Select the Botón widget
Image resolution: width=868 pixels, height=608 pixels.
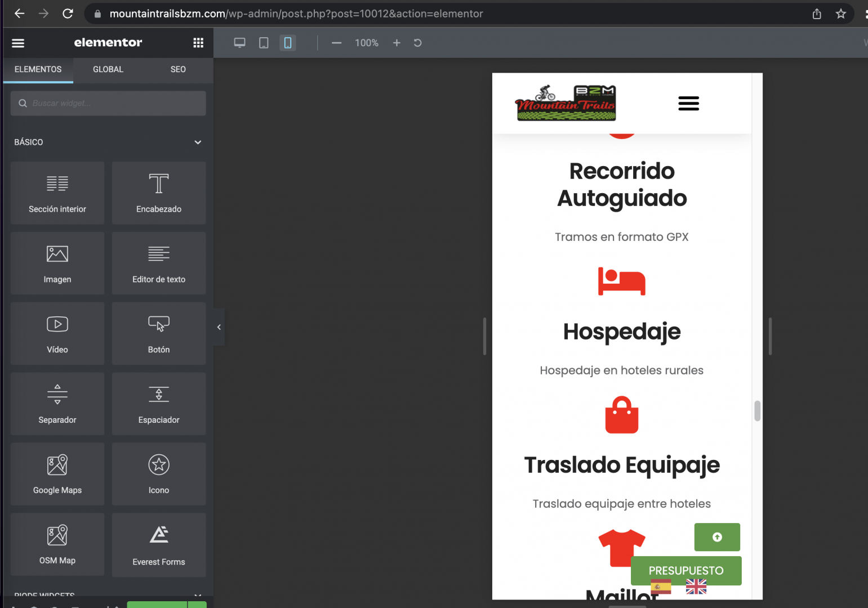pyautogui.click(x=159, y=334)
